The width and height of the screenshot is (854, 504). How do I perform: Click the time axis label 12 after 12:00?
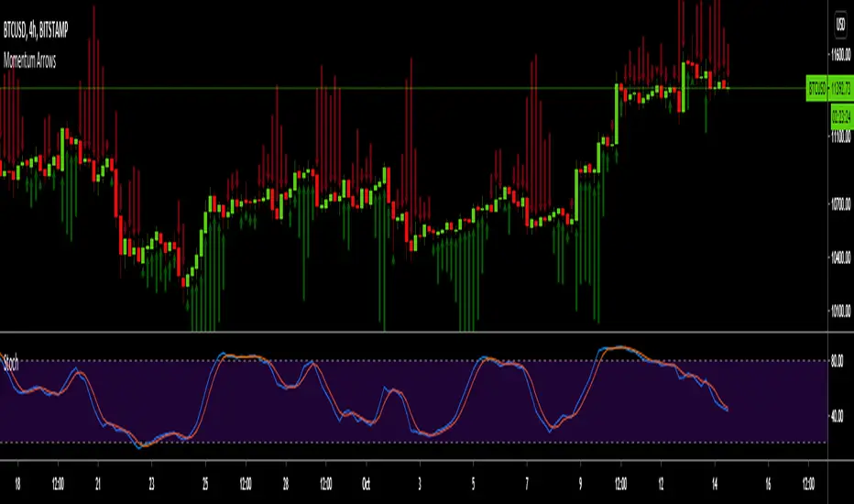click(661, 484)
